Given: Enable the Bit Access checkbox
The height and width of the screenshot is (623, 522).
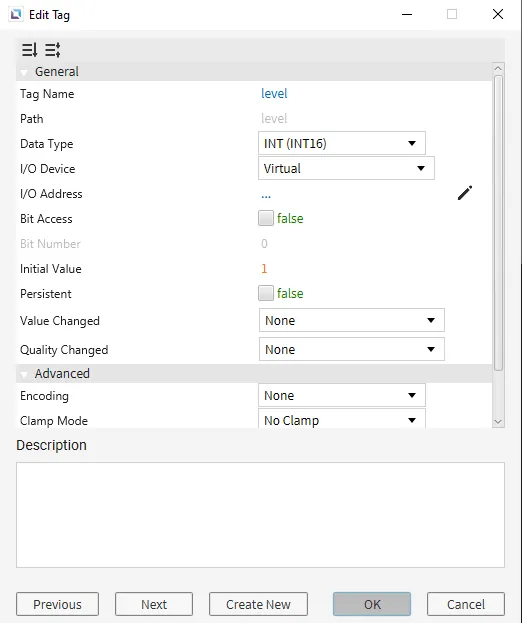Looking at the screenshot, I should 266,218.
